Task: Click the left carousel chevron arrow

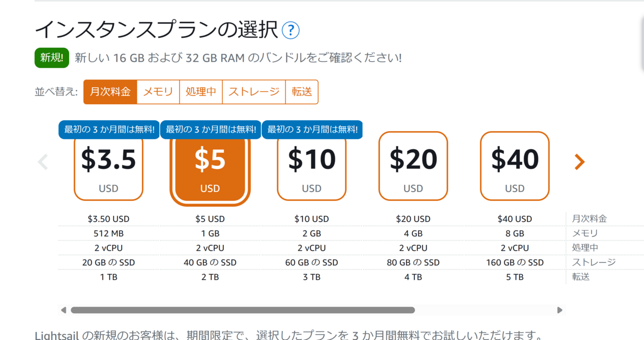Action: [x=43, y=162]
